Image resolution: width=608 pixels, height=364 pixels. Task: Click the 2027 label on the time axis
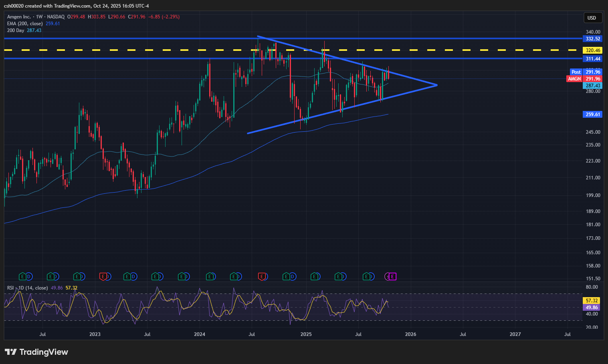pyautogui.click(x=515, y=334)
